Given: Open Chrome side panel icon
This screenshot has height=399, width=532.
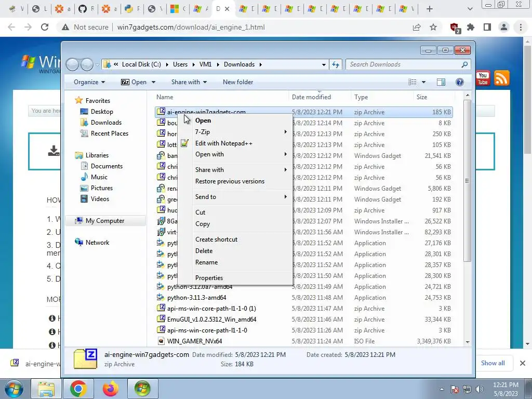Looking at the screenshot, I should [487, 27].
